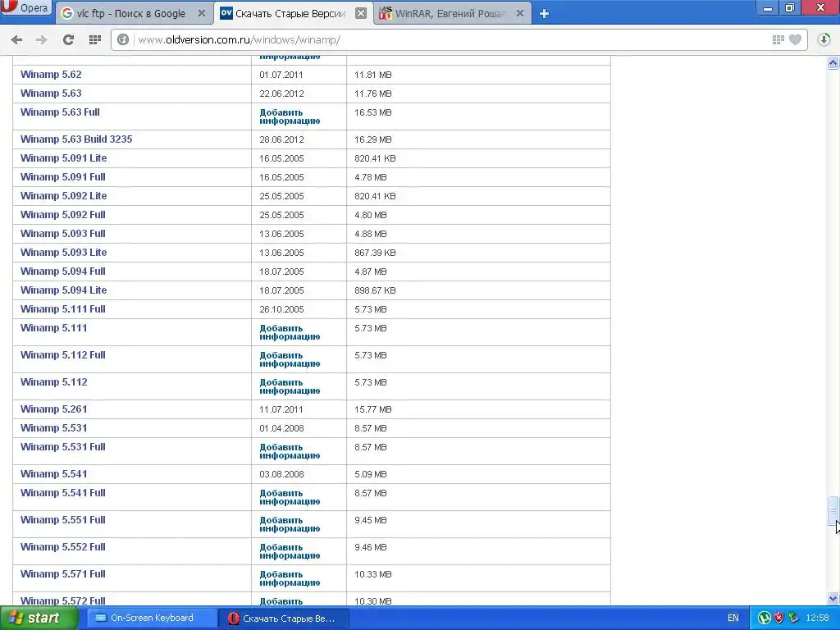Open a new tab with plus icon
Image resolution: width=840 pixels, height=630 pixels.
(544, 13)
